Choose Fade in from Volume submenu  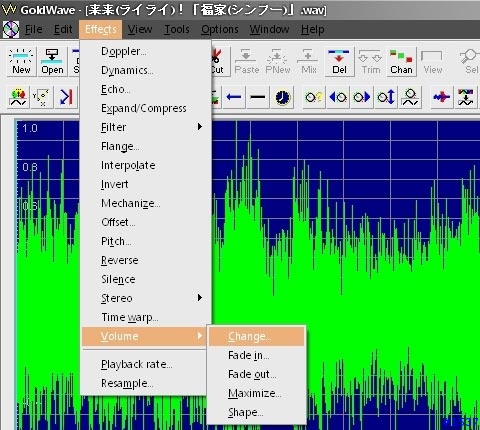coord(256,355)
